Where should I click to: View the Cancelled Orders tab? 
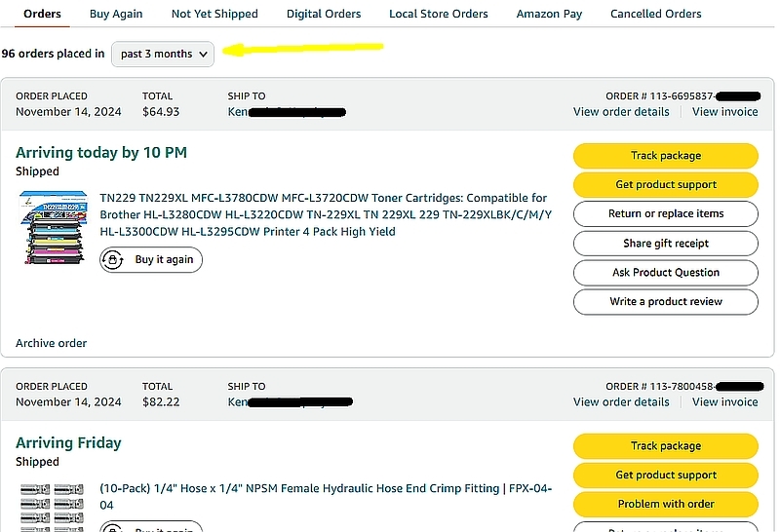click(x=655, y=14)
